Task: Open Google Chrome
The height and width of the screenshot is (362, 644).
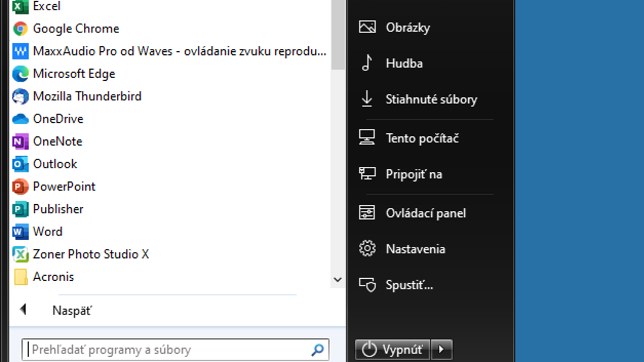Action: [x=75, y=28]
